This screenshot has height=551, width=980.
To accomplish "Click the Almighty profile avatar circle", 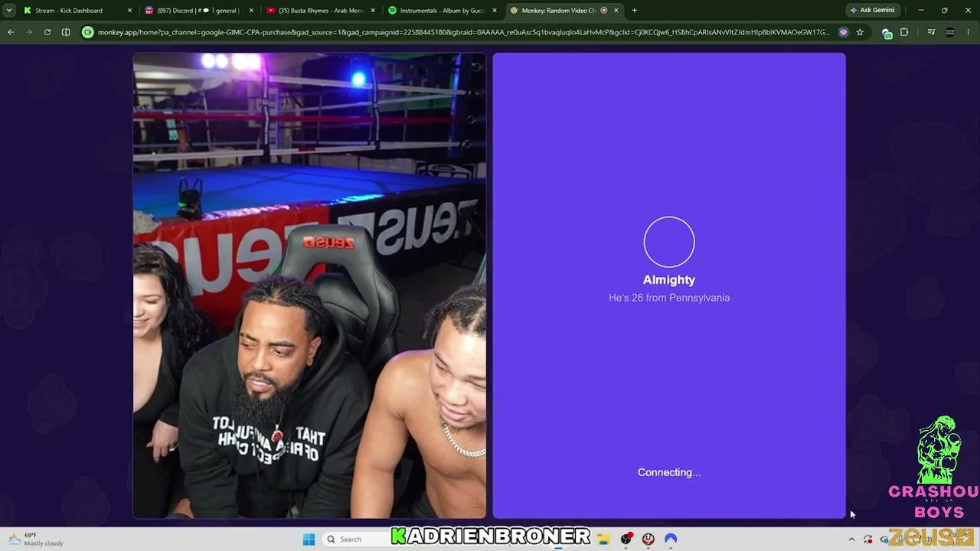I will [669, 242].
